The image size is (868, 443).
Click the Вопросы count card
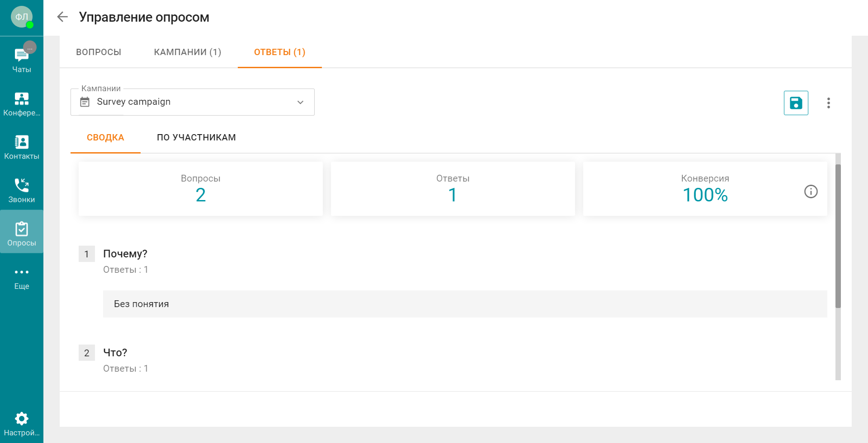[201, 189]
